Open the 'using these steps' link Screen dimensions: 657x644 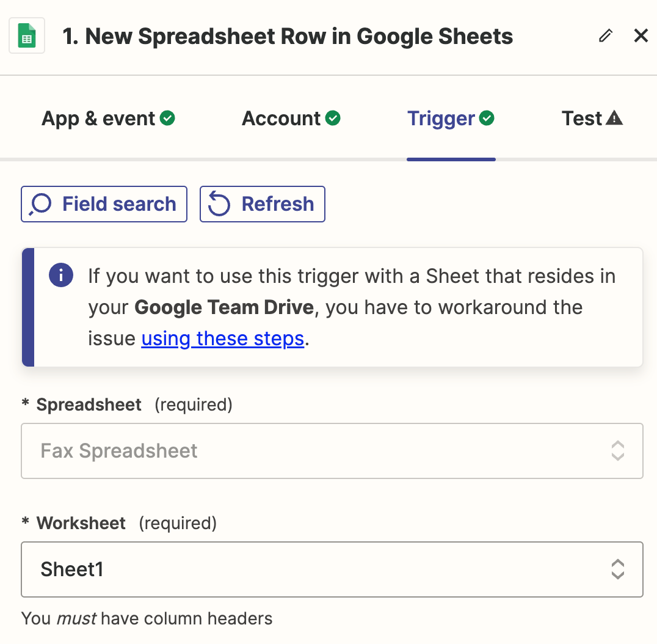coord(222,338)
